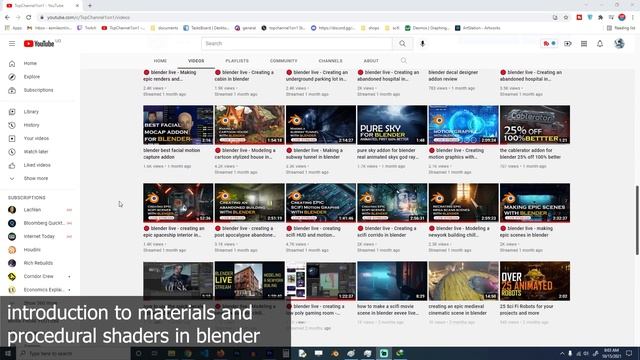The image size is (640, 360).
Task: Open the Create video camera icon
Action: tap(568, 44)
